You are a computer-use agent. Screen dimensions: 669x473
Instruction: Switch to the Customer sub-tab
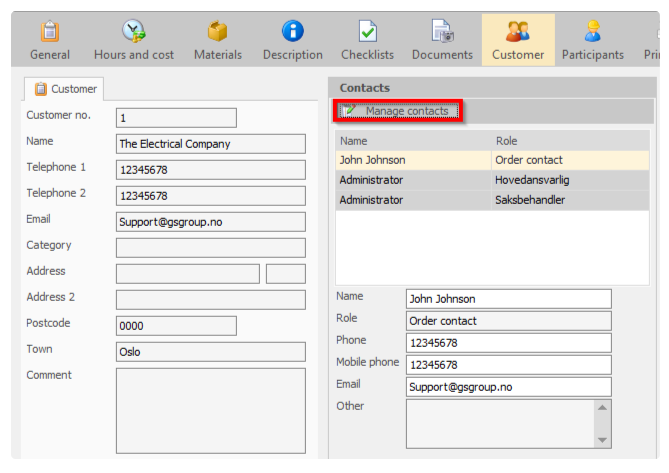tap(65, 89)
